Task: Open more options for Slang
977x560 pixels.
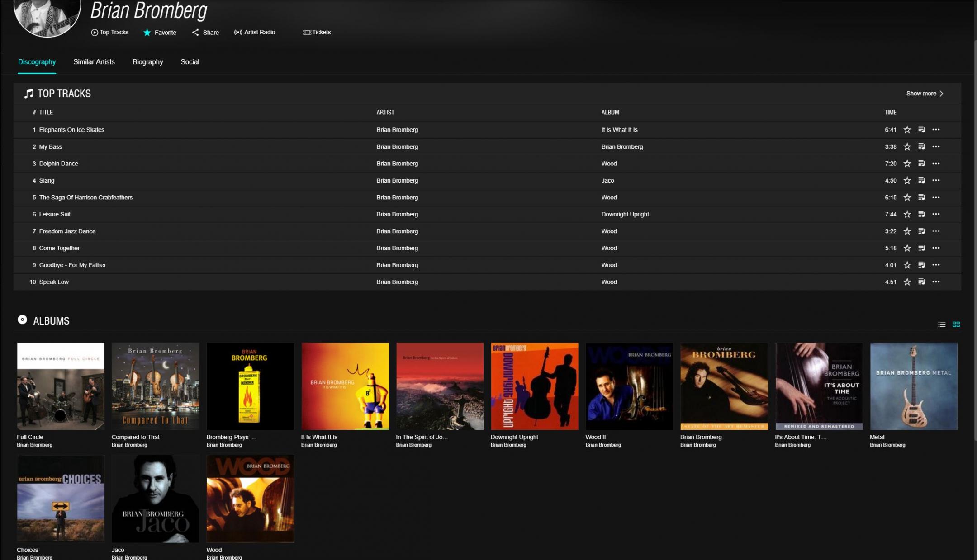Action: coord(936,180)
